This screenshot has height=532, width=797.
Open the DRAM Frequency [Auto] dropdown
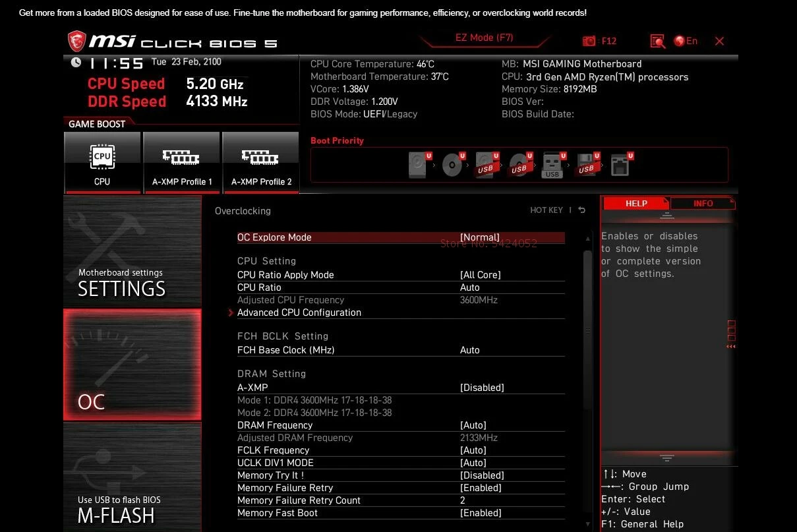(473, 425)
